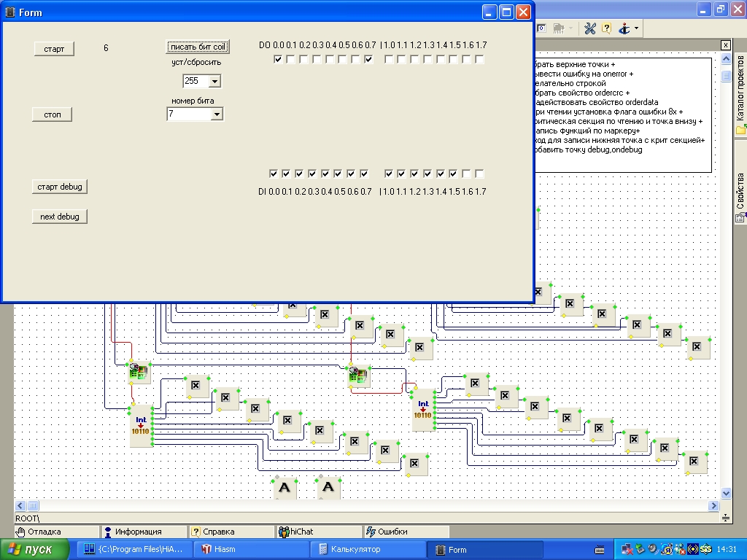
Task: Click the horizontal scrollbar right arrow
Action: pyautogui.click(x=713, y=506)
